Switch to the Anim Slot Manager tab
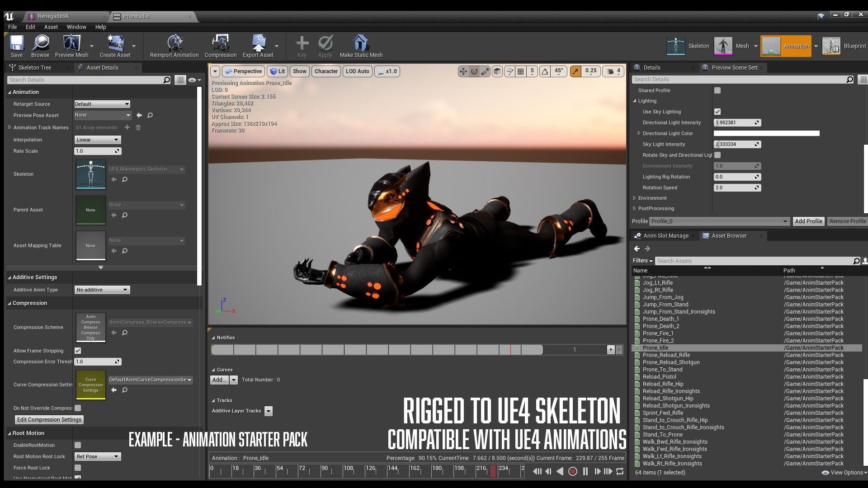The image size is (868, 488). [x=665, y=236]
